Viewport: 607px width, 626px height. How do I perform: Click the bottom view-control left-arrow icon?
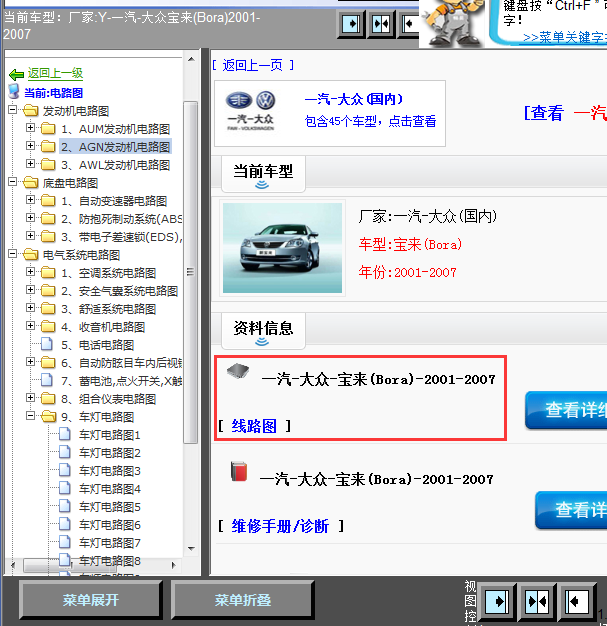coord(576,601)
